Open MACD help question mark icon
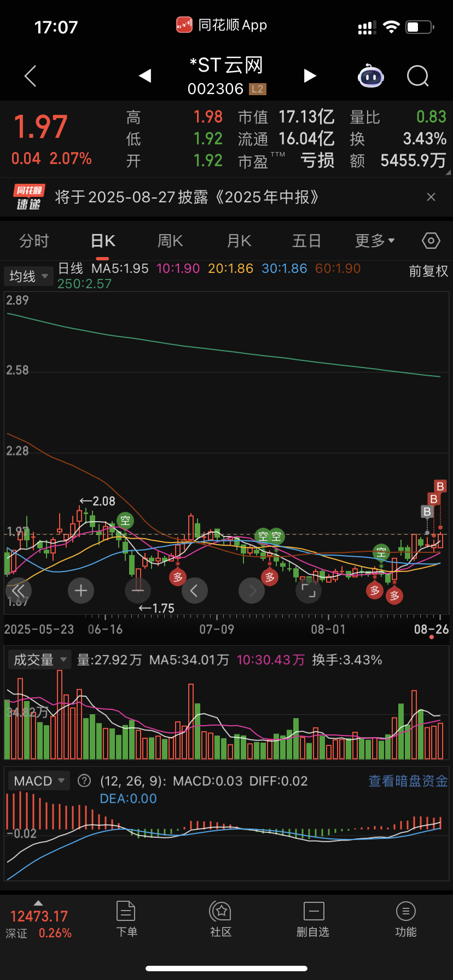453x980 pixels. 84,780
